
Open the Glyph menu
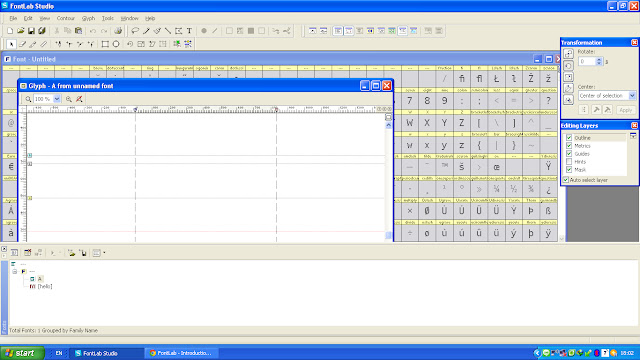point(88,18)
